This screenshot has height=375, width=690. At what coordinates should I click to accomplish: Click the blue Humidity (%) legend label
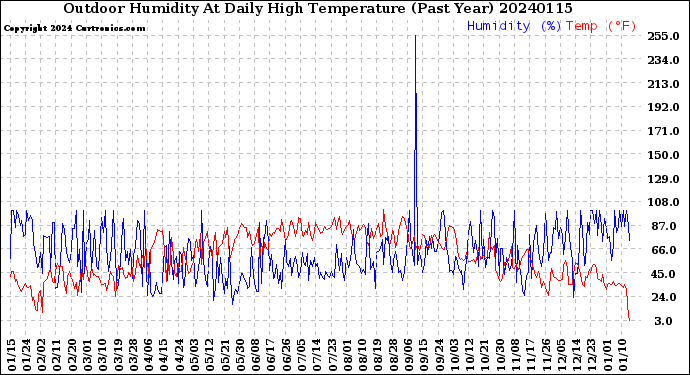[514, 26]
